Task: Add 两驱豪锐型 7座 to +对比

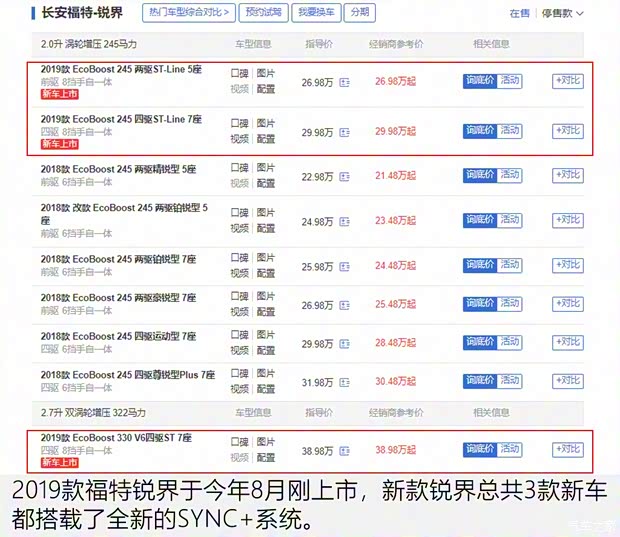Action: (x=568, y=304)
